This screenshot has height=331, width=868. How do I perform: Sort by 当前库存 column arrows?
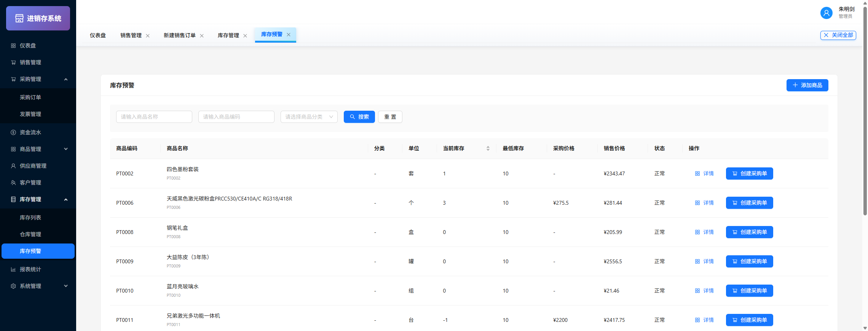[488, 148]
